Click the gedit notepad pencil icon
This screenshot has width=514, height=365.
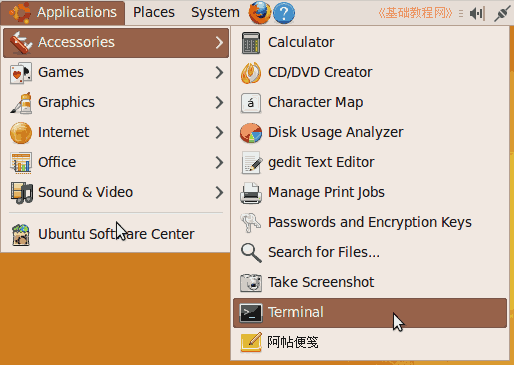point(251,163)
